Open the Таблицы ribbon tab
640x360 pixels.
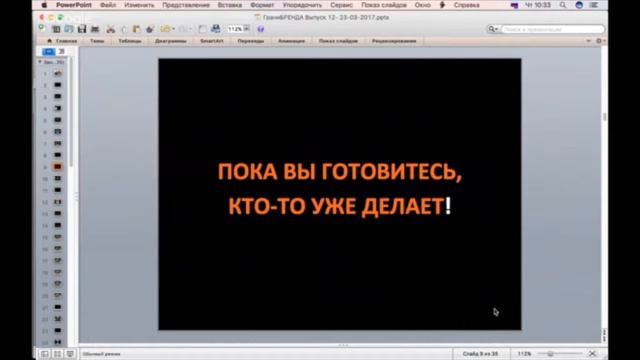[130, 41]
